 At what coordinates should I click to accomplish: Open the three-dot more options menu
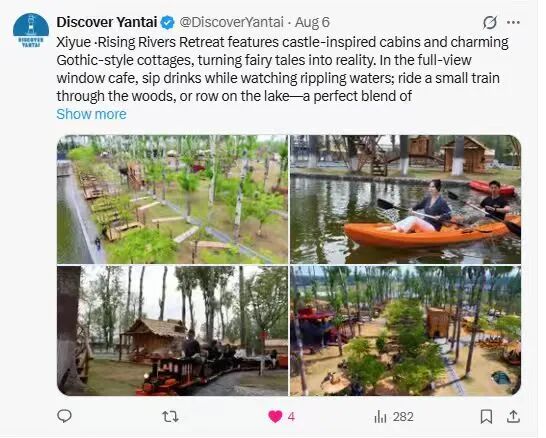point(514,23)
